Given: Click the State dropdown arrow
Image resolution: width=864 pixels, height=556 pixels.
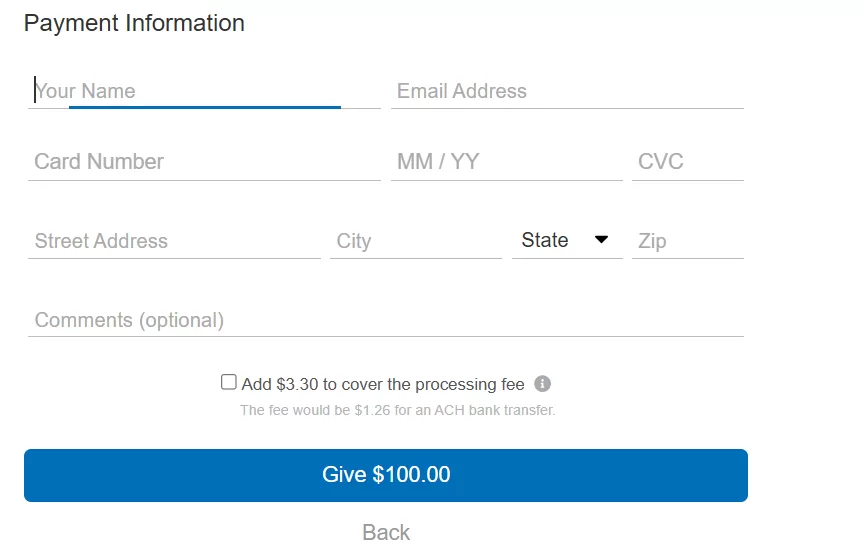Looking at the screenshot, I should coord(601,240).
